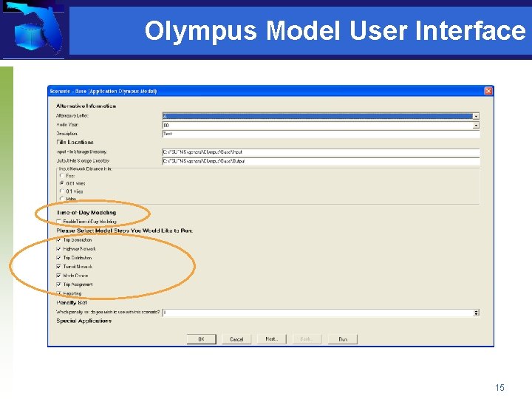Click the penalty set stepper arrows
Screen dimensions: 532x399
point(476,313)
